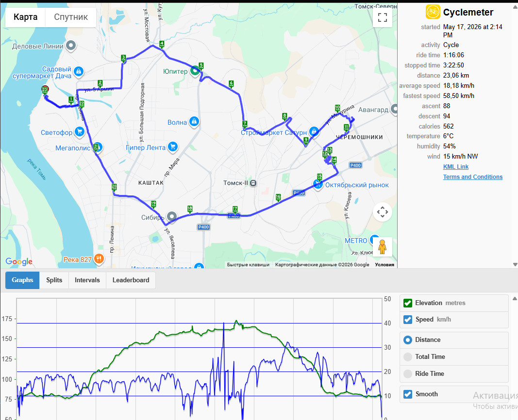Click the humidity value 54%

click(449, 146)
